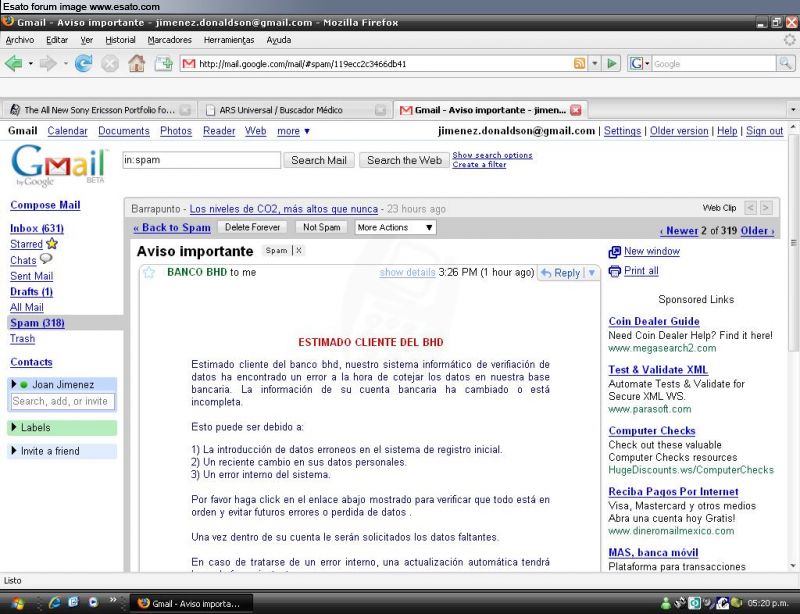The image size is (800, 614).
Task: Click the green Go arrow beside the URL
Action: coord(611,64)
